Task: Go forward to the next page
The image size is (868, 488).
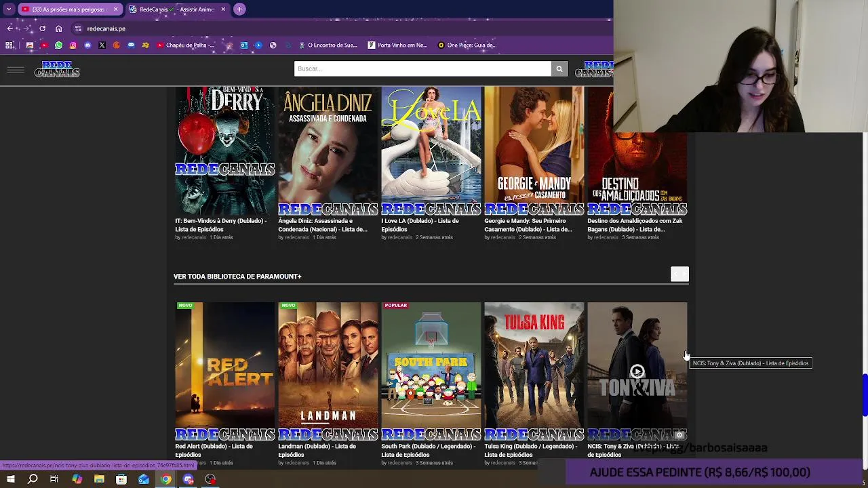Action: pos(26,28)
